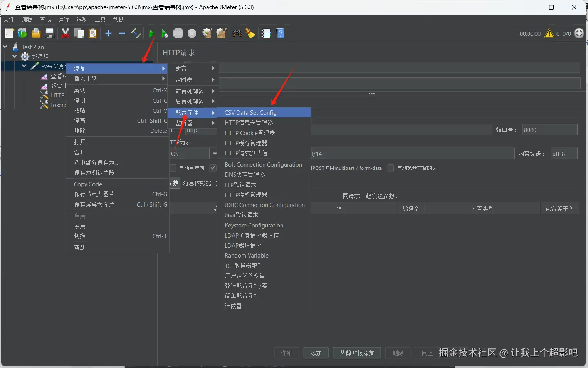Open the Templates toolbar icon
588x368 pixels.
pos(22,33)
